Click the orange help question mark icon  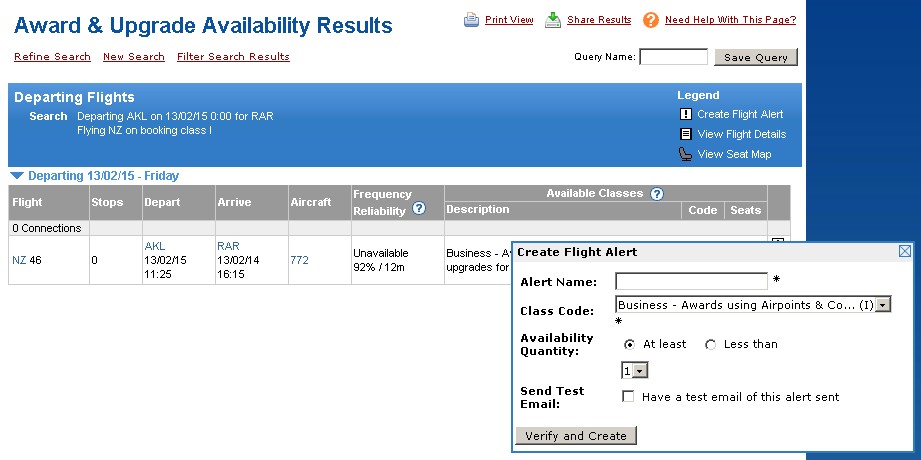pos(651,20)
